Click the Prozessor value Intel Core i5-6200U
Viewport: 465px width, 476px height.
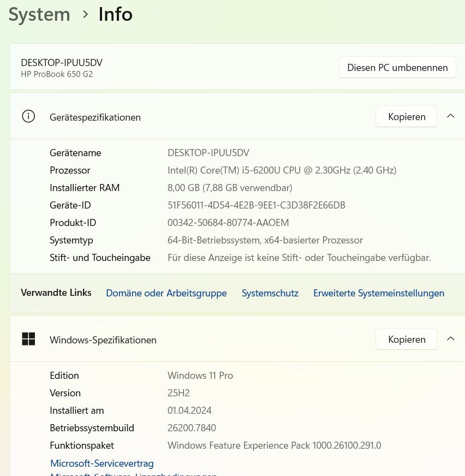[282, 170]
